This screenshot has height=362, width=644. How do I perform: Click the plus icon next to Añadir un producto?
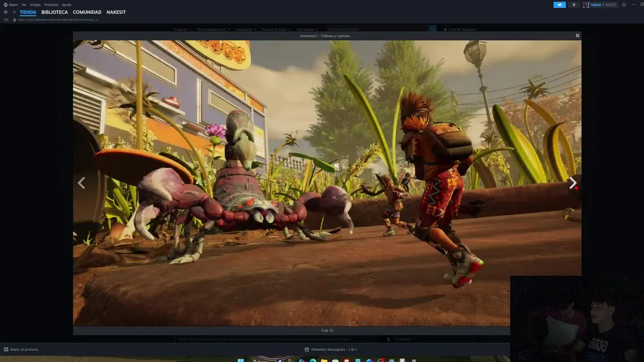coord(6,349)
